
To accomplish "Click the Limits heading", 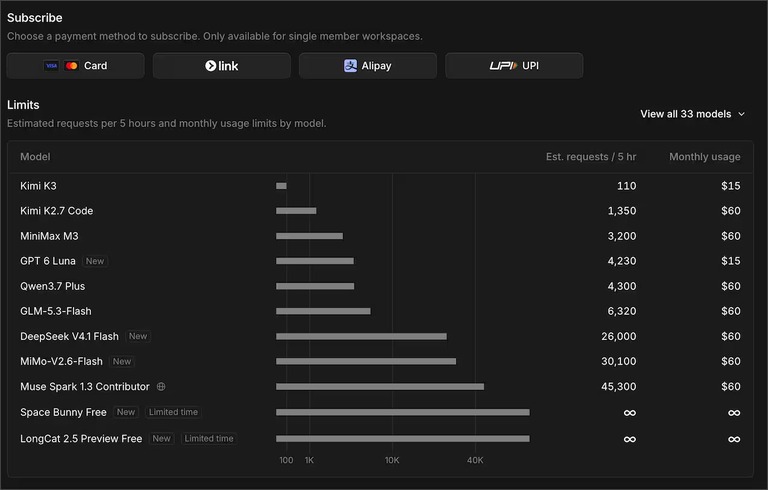I will [23, 105].
